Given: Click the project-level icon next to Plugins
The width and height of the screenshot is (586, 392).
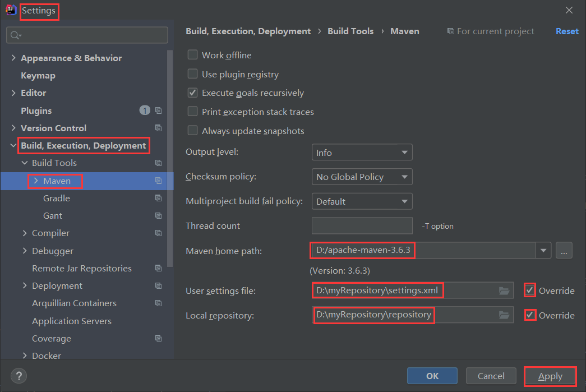Looking at the screenshot, I should pyautogui.click(x=159, y=110).
